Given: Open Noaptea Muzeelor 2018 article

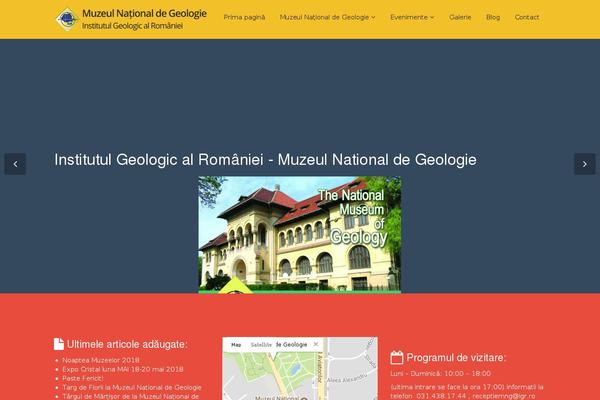Looking at the screenshot, I should pyautogui.click(x=101, y=360).
